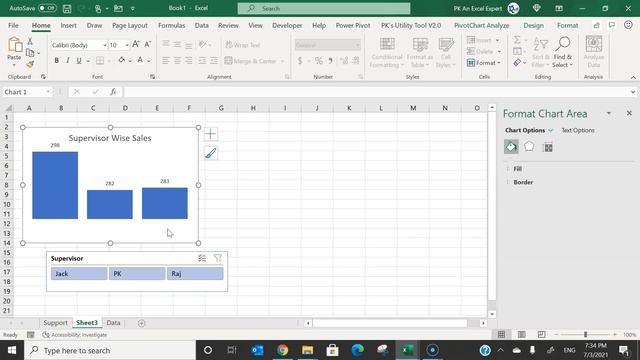Click the zoom in plus button
Screen dimensions: 640x360
click(x=615, y=335)
